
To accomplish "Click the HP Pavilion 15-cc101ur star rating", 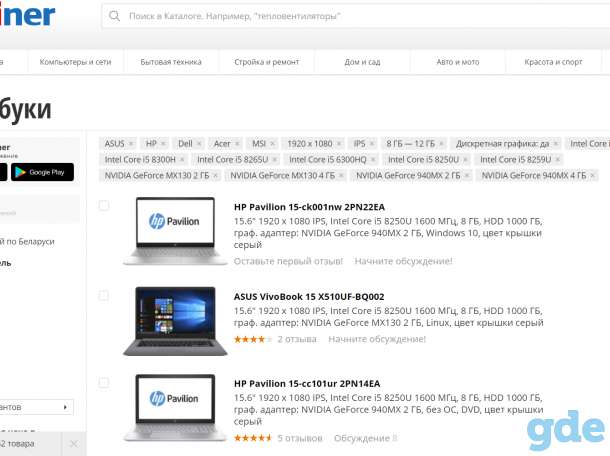I will (252, 438).
